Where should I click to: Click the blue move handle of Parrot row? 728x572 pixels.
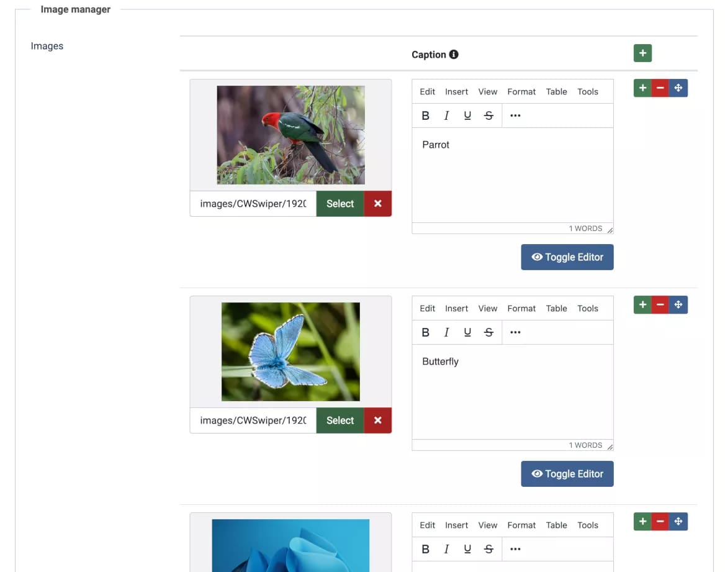tap(678, 88)
